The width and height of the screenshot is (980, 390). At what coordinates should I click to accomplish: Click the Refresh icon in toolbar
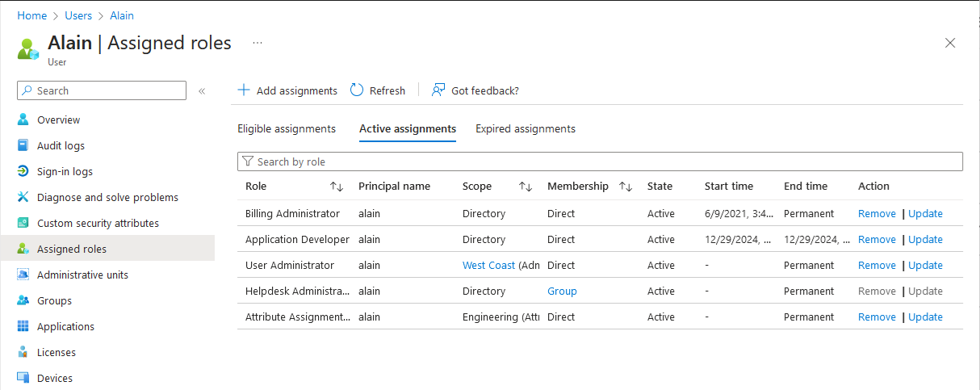357,90
